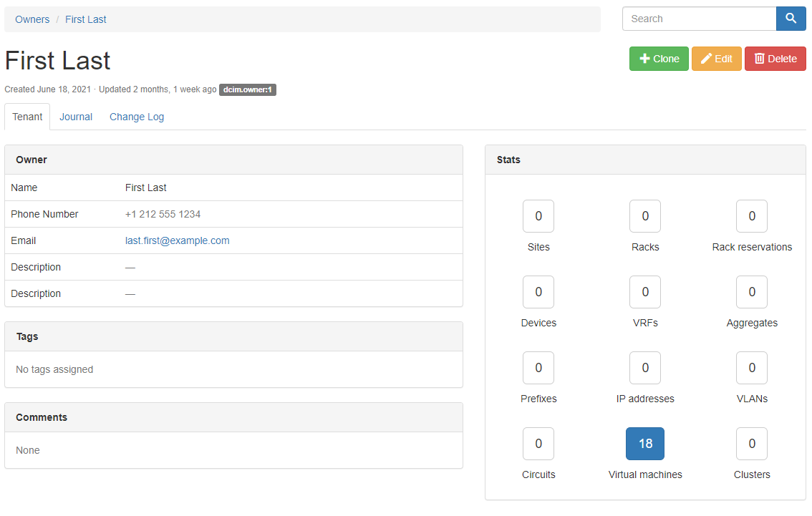The height and width of the screenshot is (516, 812).
Task: Click the First Last page heading
Action: click(x=57, y=61)
